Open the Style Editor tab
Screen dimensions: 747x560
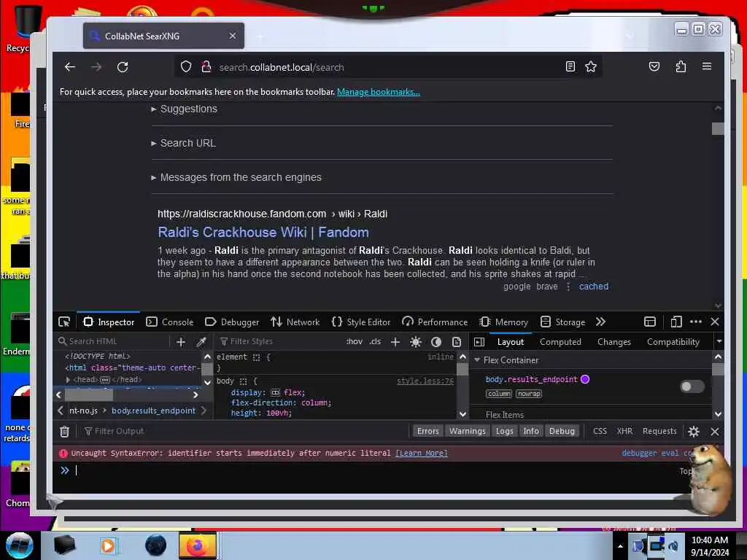point(360,322)
